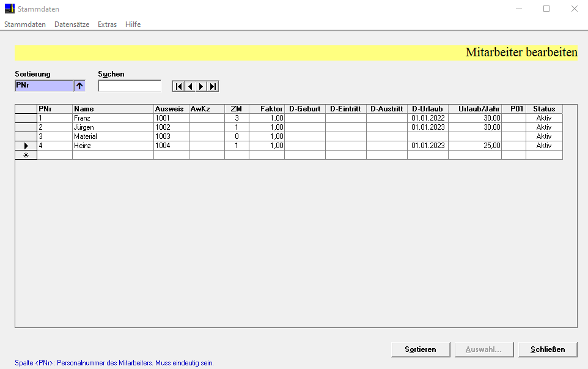Click the Ausweis column header

coord(171,109)
